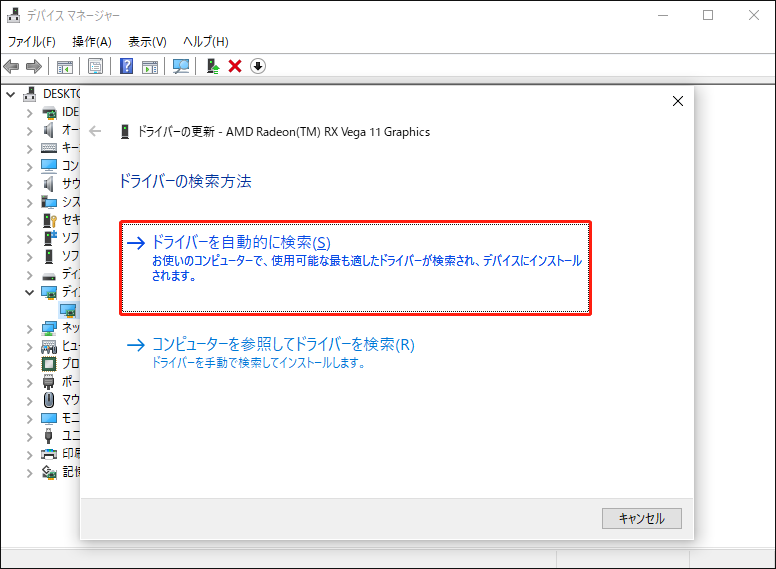Click the wizard's back arrow
Screen dimensions: 776x569
[95, 131]
